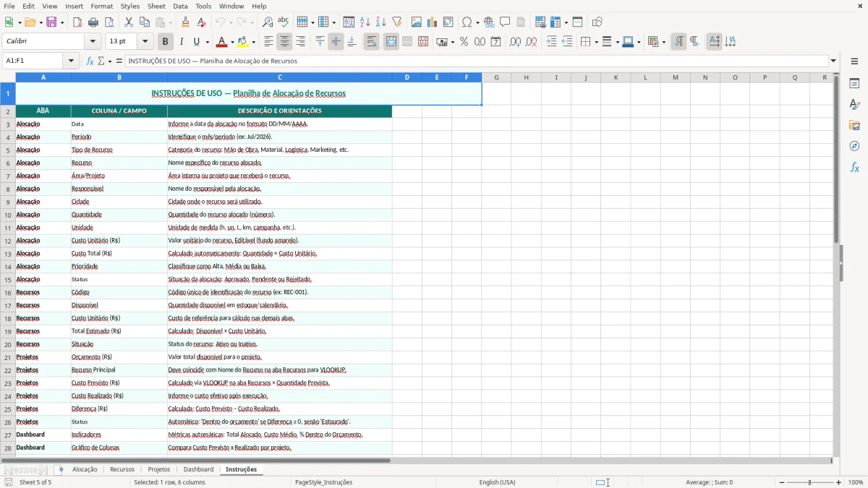Click the Formula equals sign button
The image size is (868, 488).
[119, 61]
